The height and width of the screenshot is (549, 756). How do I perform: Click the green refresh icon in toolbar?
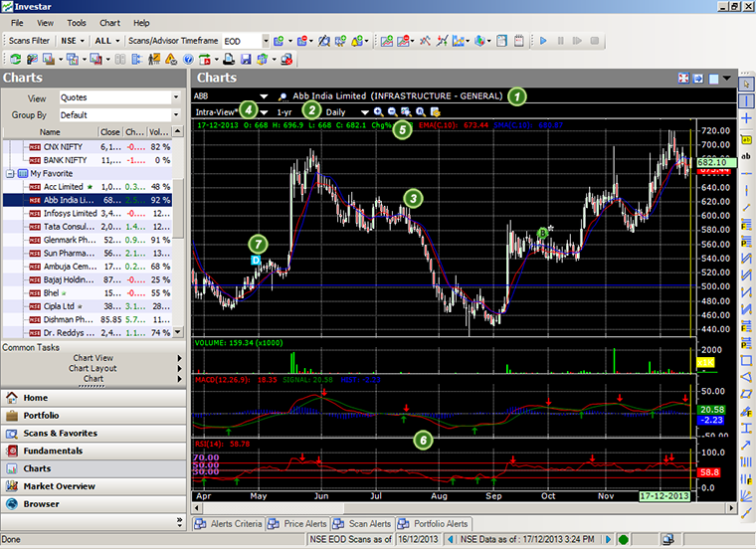tap(16, 60)
